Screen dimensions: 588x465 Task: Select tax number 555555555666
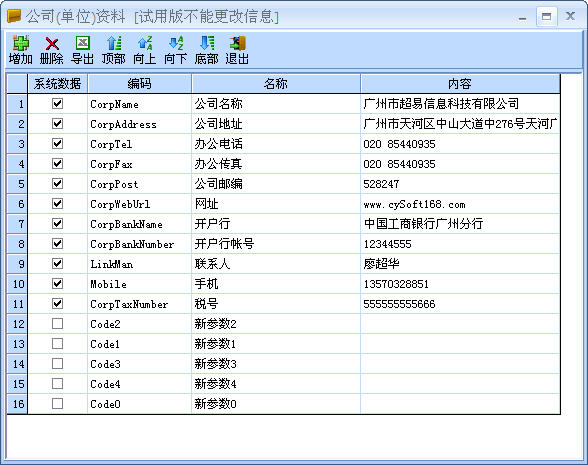pos(460,304)
